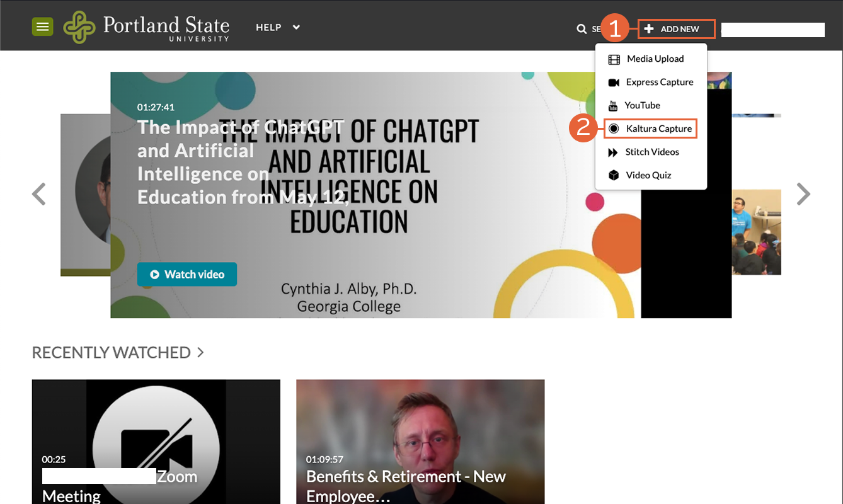Click the right preview carousel slide
Image resolution: width=843 pixels, height=504 pixels.
756,195
